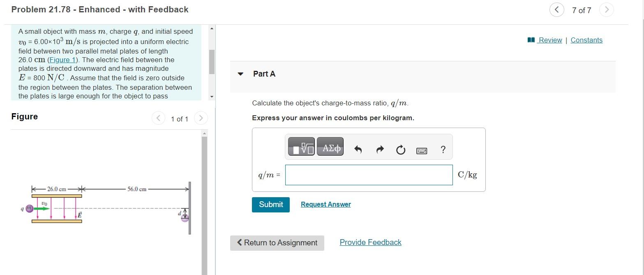The height and width of the screenshot is (275, 644).
Task: Open the Figure 1 link in problem text
Action: [x=62, y=60]
